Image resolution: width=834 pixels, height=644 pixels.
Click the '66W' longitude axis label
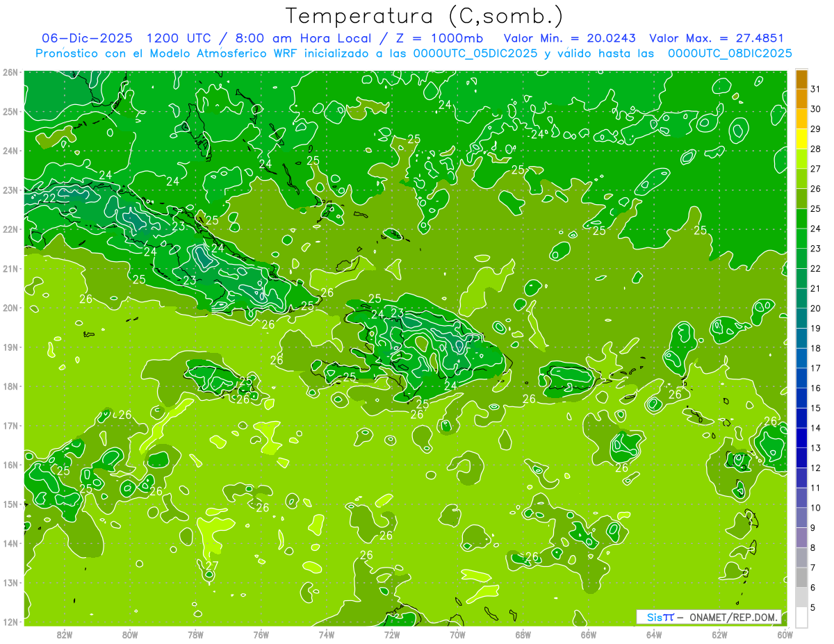coord(589,634)
